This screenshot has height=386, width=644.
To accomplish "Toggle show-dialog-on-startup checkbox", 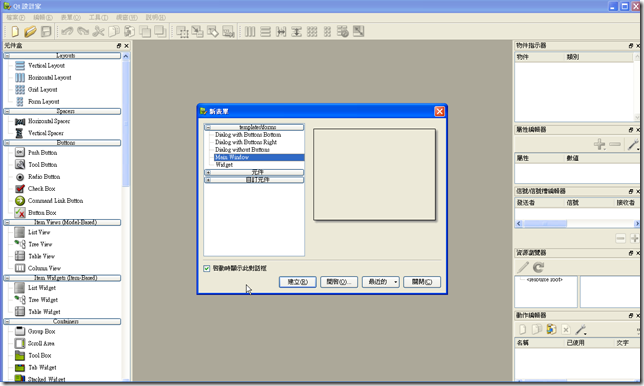I will [207, 268].
